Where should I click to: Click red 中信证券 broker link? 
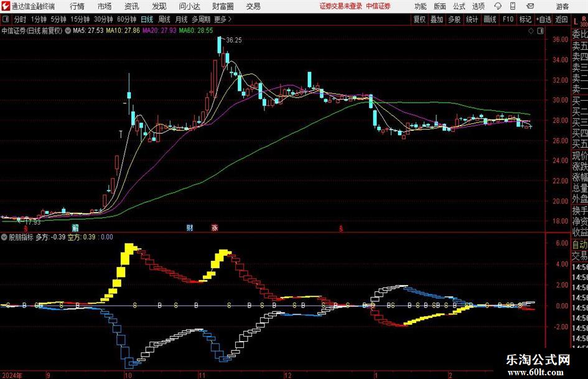378,6
